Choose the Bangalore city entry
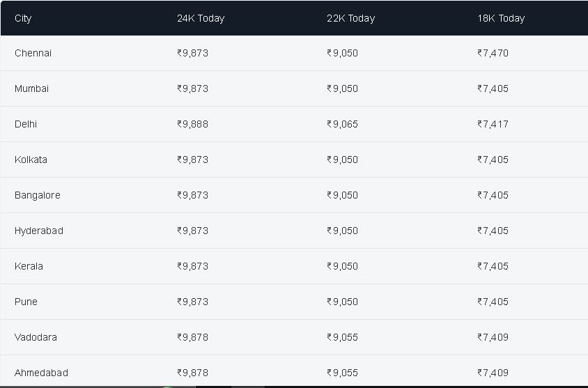Screen dimensions: 588x388 [38, 195]
